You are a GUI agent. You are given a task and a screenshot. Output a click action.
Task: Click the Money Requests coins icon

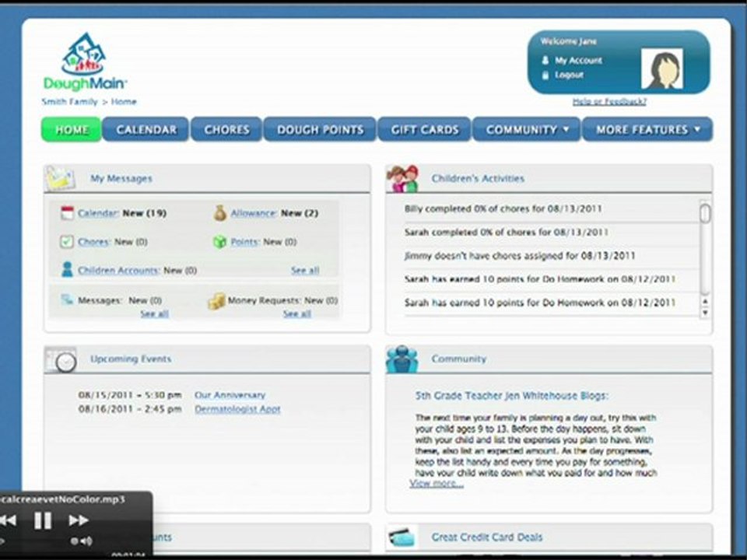coord(216,301)
